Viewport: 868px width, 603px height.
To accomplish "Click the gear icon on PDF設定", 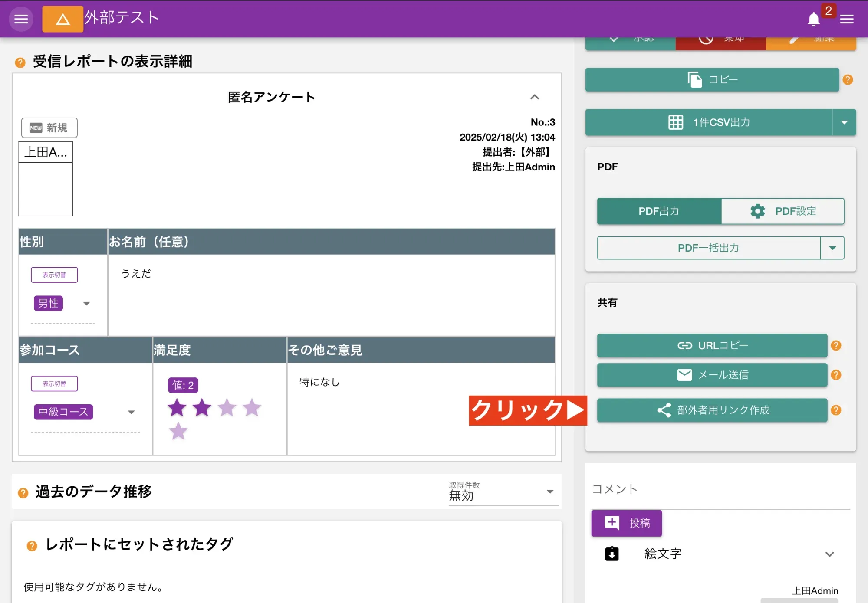I will [x=757, y=211].
